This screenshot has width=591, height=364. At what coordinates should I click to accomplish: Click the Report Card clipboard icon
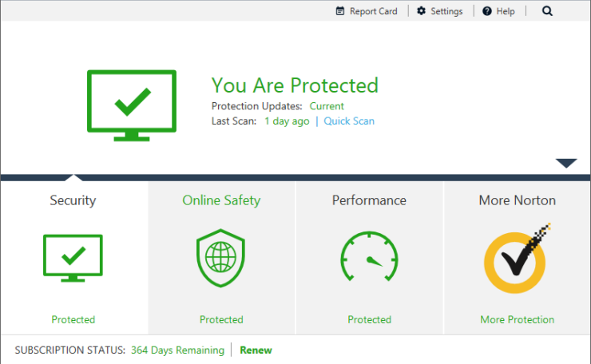pos(340,11)
